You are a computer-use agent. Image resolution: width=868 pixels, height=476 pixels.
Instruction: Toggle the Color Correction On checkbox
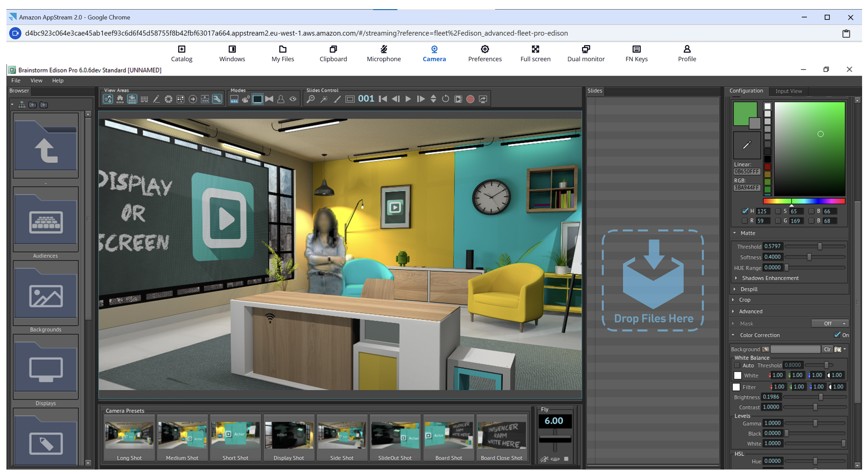point(837,334)
